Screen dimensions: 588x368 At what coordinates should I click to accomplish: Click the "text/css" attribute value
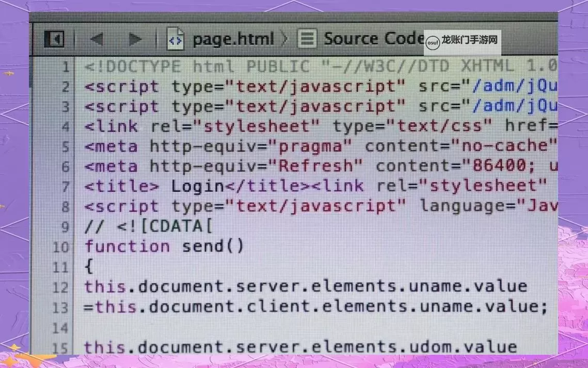pos(410,126)
